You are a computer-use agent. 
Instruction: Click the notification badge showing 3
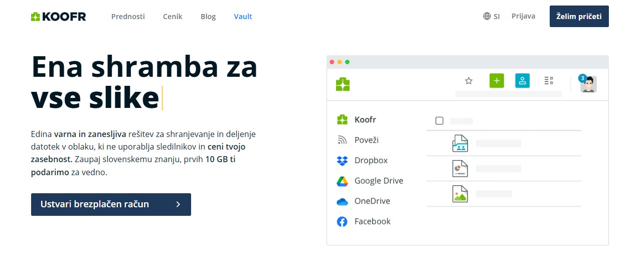(x=582, y=78)
